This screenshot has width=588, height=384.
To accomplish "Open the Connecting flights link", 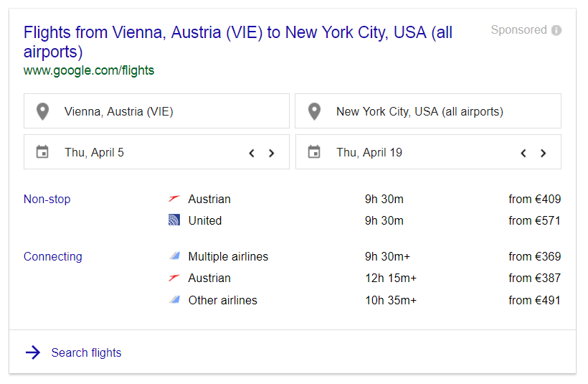I will pyautogui.click(x=53, y=257).
